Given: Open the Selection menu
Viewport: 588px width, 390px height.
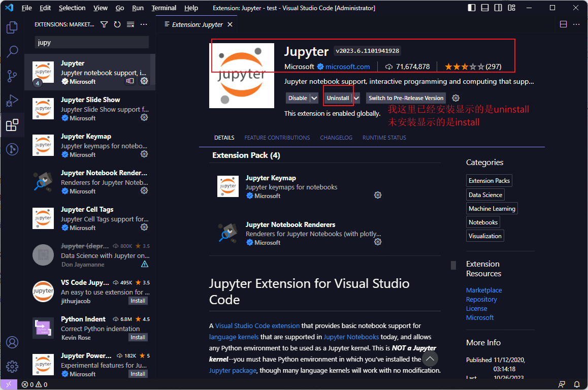Looking at the screenshot, I should click(x=72, y=8).
